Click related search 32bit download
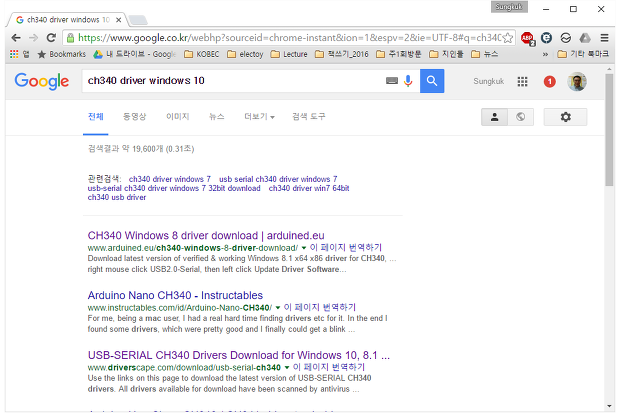The height and width of the screenshot is (417, 620). [174, 188]
